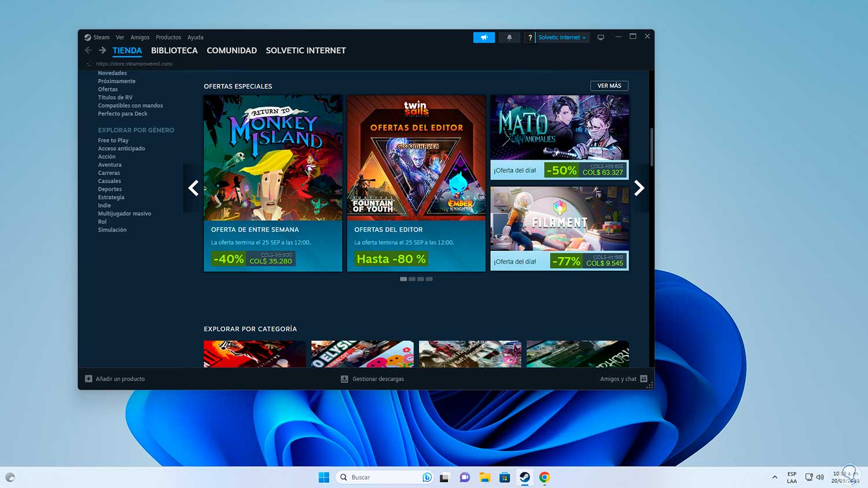Go back with the left arrow
868x488 pixels.
pos(88,50)
